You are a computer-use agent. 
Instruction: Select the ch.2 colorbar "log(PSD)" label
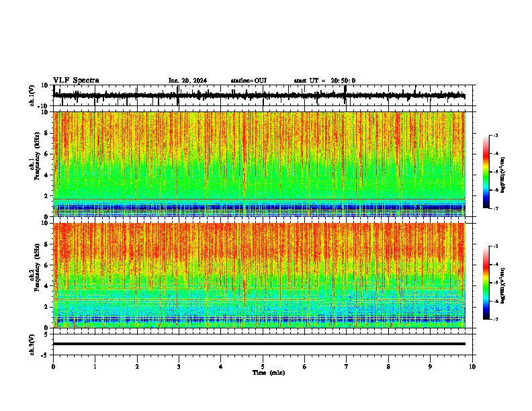(x=503, y=285)
